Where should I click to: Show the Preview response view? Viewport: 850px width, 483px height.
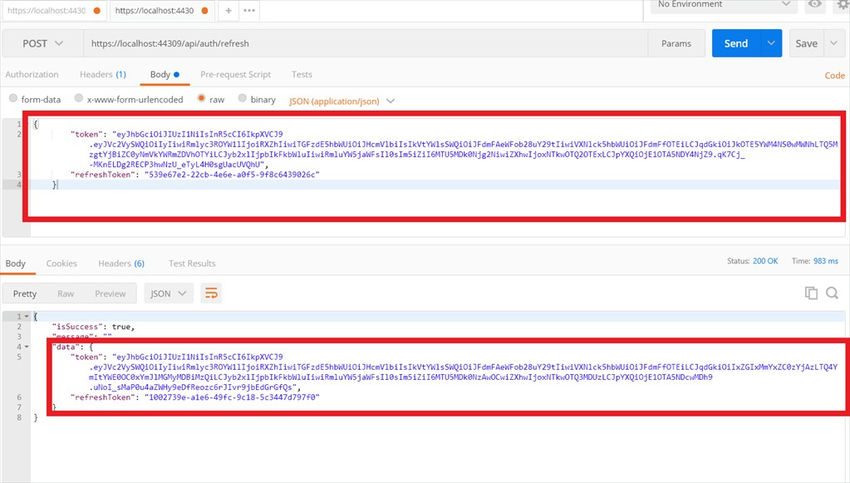coord(110,293)
